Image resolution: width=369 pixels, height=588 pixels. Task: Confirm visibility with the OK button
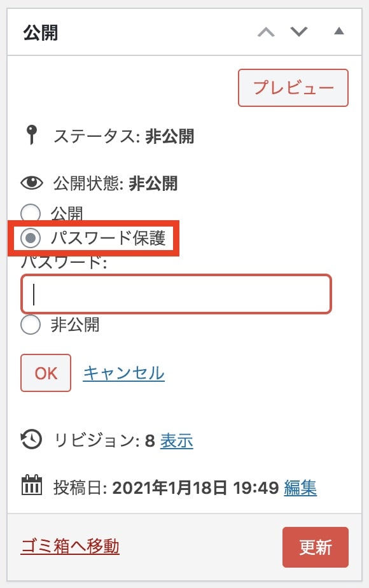tap(46, 373)
